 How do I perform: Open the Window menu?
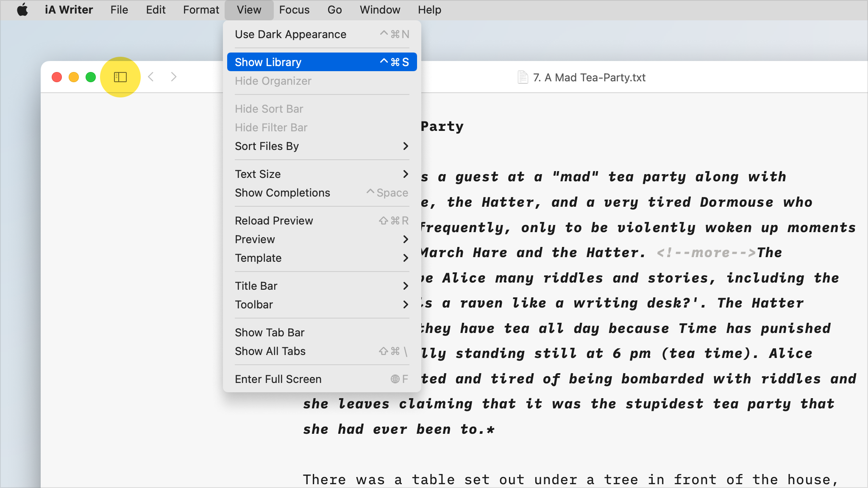pyautogui.click(x=380, y=10)
